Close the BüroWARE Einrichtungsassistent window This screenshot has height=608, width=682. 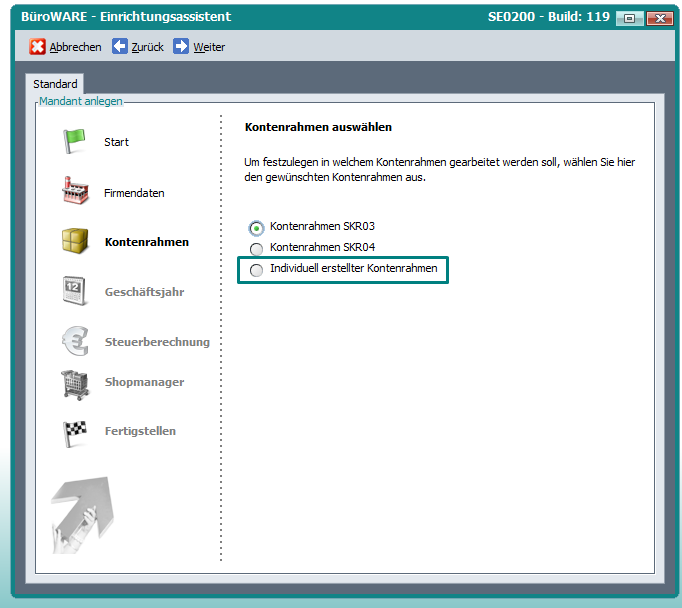tap(658, 18)
